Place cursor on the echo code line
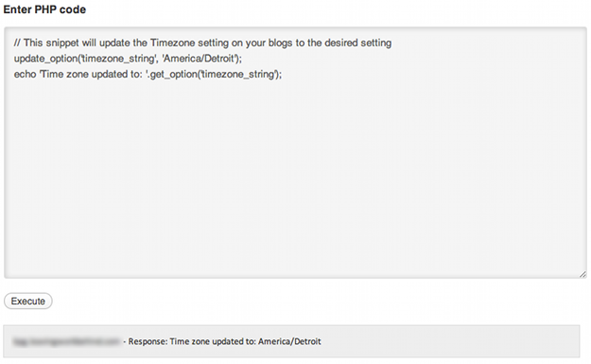 (148, 75)
